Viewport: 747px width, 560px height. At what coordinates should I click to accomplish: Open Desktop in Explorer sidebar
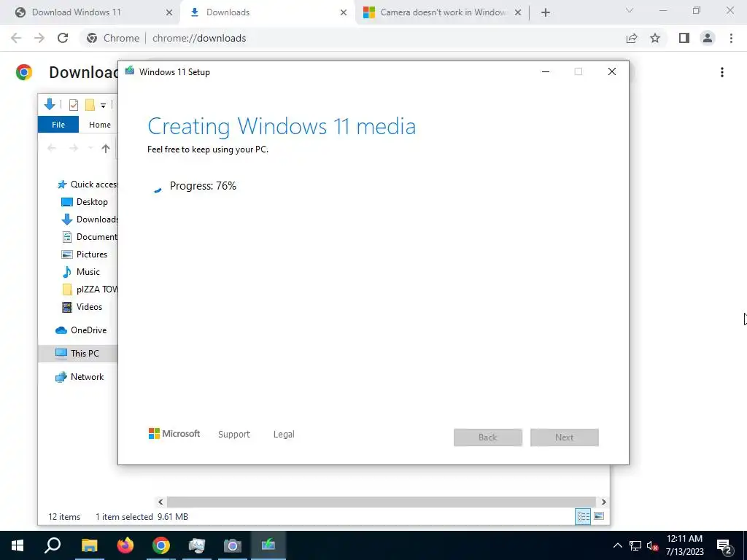85,202
